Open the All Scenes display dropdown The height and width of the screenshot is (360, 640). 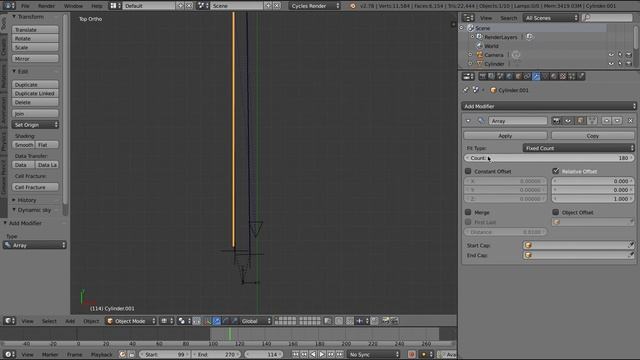click(551, 18)
